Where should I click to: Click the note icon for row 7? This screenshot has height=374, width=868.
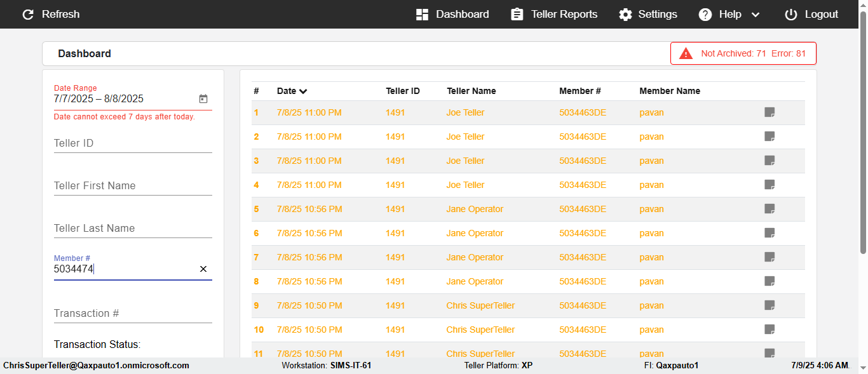pyautogui.click(x=770, y=257)
